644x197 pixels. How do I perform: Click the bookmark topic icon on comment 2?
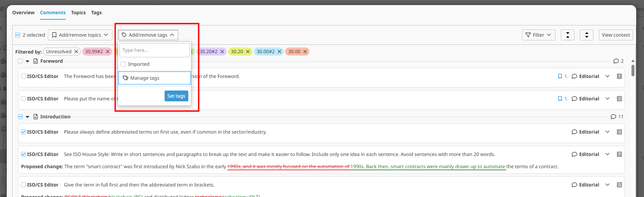tap(560, 99)
